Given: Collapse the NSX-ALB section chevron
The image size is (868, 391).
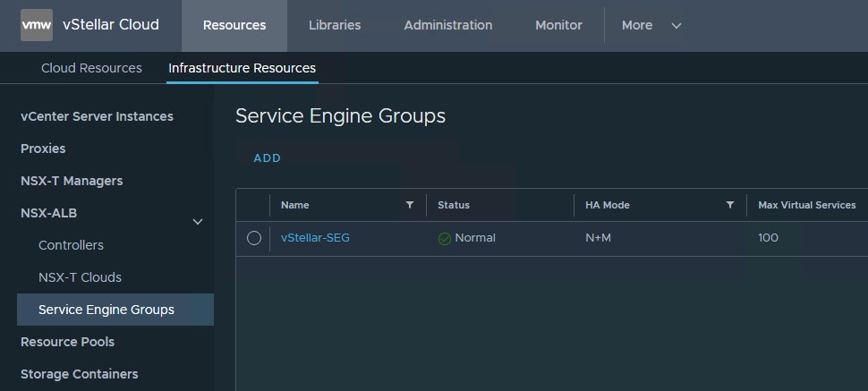Looking at the screenshot, I should click(198, 221).
